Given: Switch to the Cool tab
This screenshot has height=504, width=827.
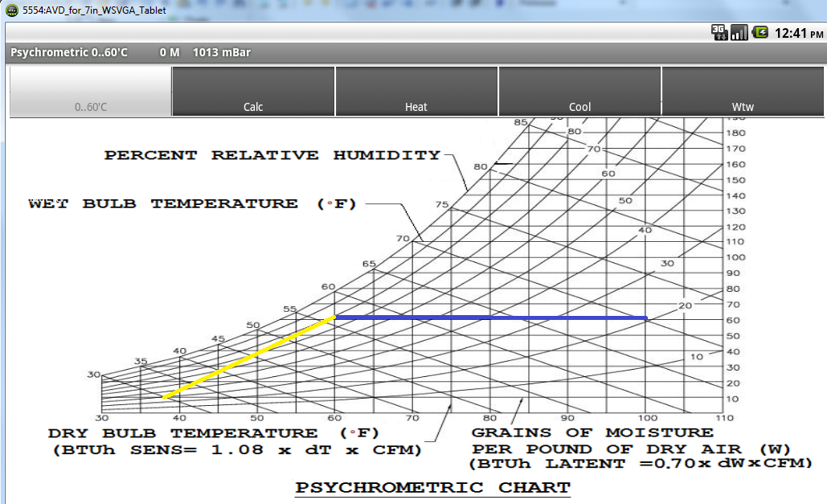Looking at the screenshot, I should (579, 92).
